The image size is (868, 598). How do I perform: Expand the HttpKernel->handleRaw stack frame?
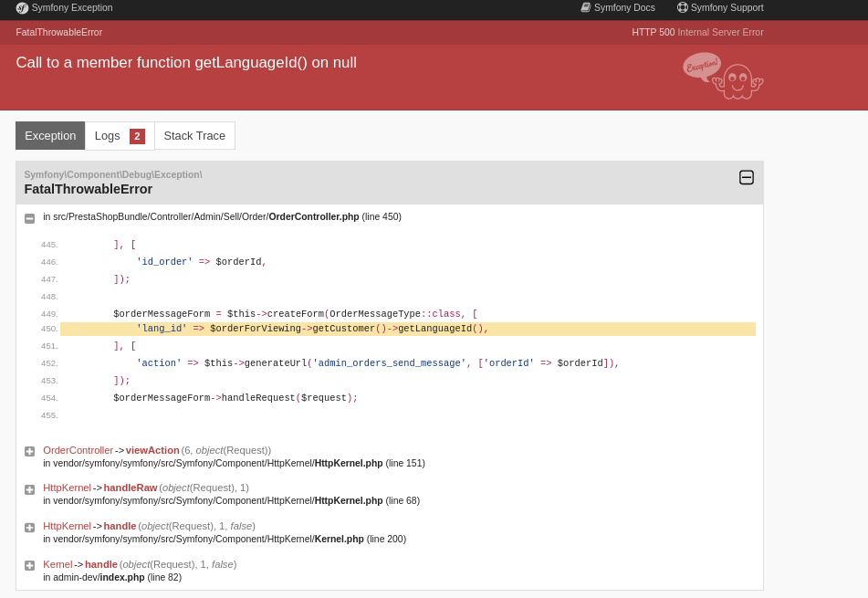point(29,489)
